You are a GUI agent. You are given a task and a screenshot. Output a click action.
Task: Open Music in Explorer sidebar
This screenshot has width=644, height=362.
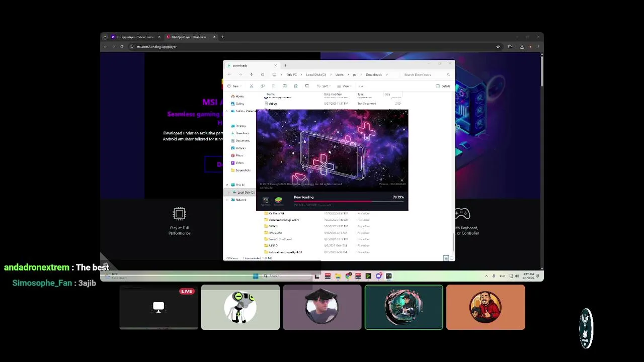pyautogui.click(x=237, y=155)
